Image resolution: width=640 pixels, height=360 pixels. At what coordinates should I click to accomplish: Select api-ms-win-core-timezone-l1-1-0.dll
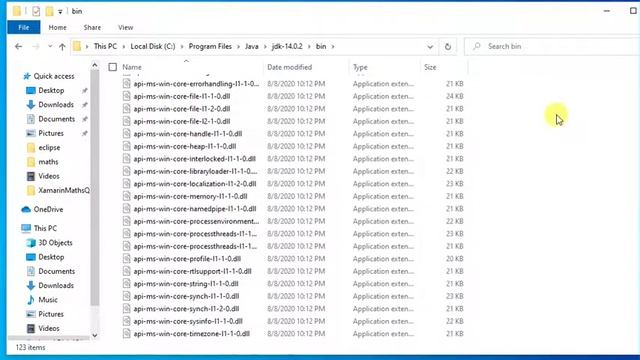(x=191, y=333)
